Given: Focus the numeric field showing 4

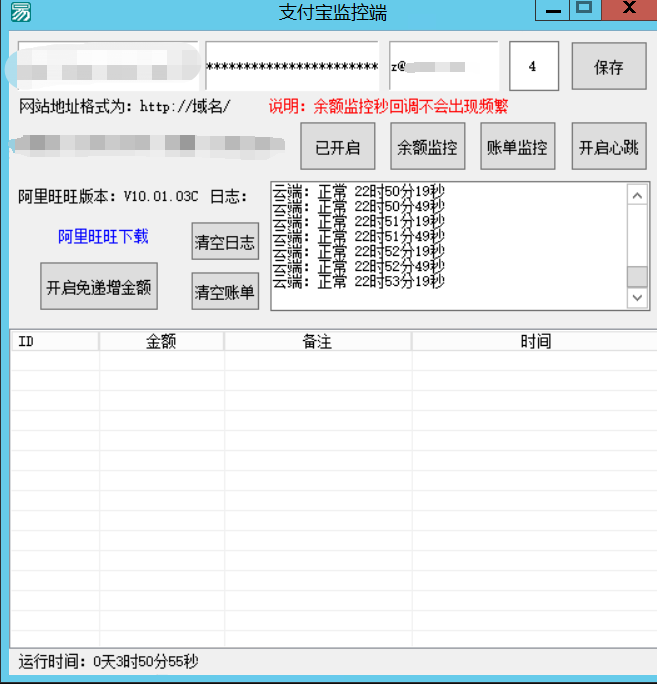Looking at the screenshot, I should [x=534, y=66].
